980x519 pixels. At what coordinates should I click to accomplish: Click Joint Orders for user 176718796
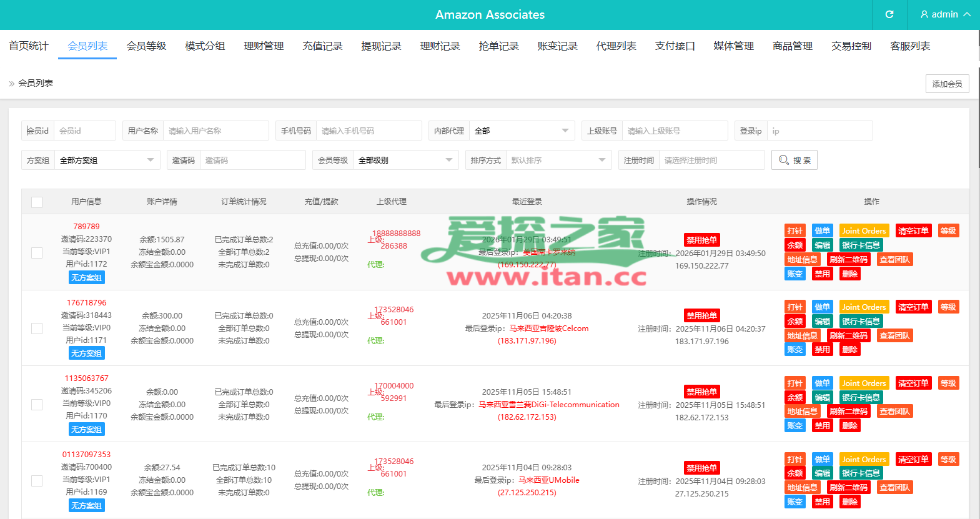864,307
